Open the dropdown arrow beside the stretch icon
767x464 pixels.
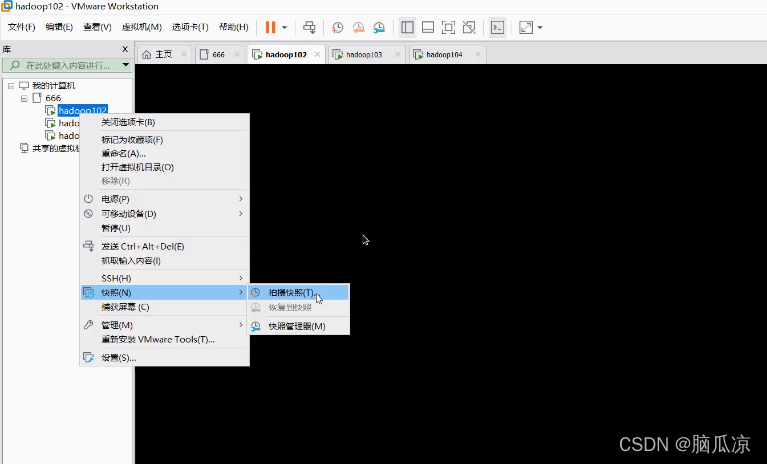[540, 27]
